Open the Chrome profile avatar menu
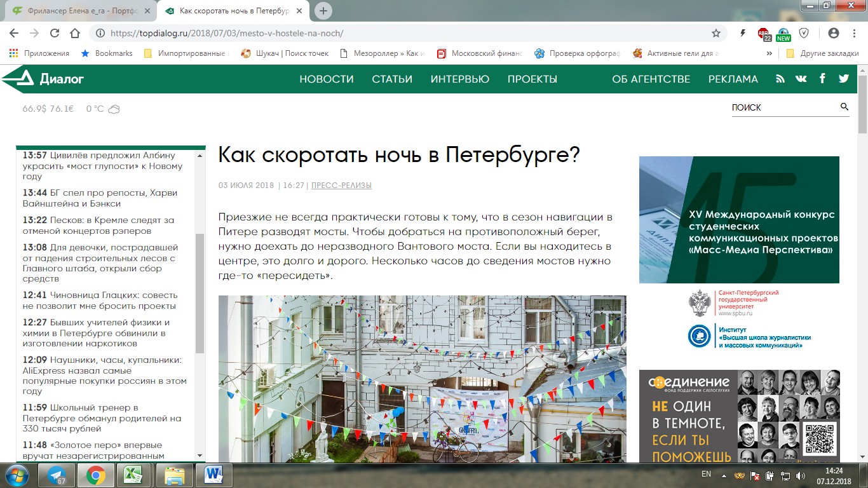 834,33
